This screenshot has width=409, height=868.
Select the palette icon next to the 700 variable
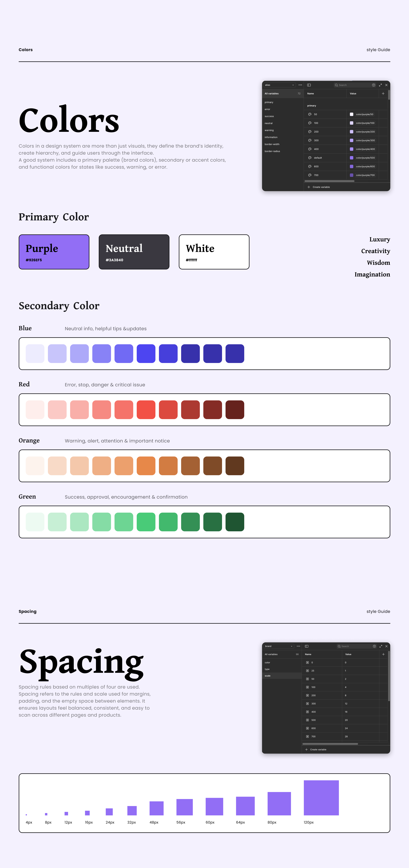coord(310,175)
